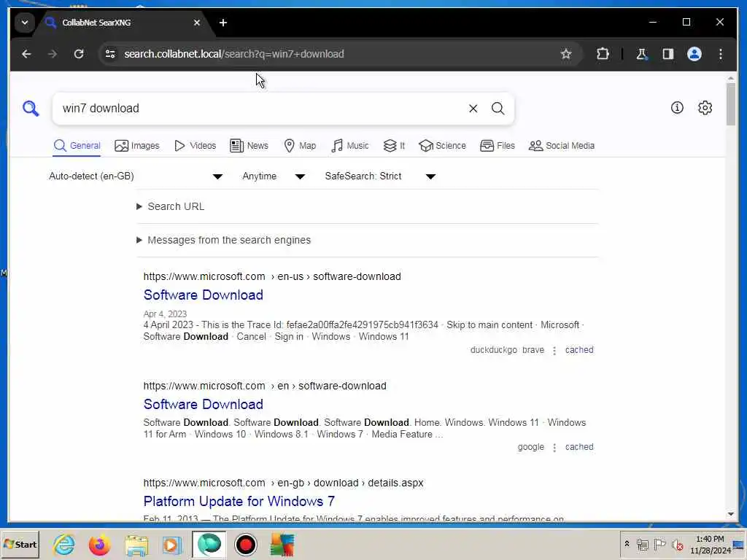Switch to the Science tab
Image resolution: width=747 pixels, height=560 pixels.
[443, 146]
